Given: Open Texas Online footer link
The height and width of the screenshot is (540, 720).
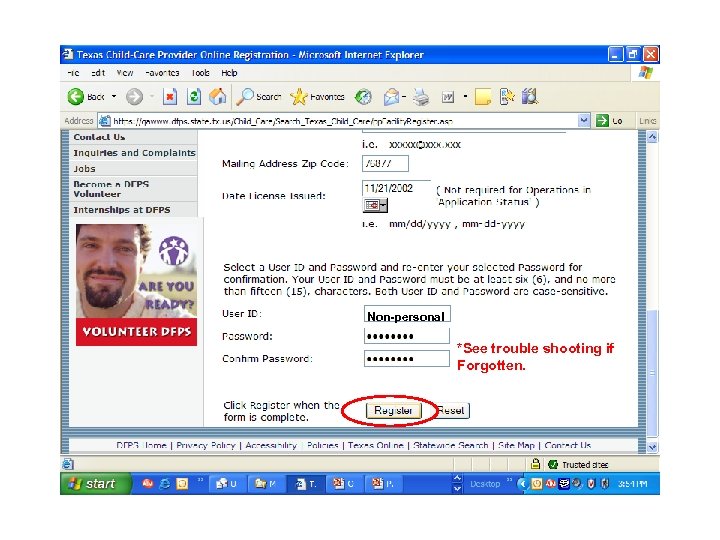Looking at the screenshot, I should click(x=376, y=445).
